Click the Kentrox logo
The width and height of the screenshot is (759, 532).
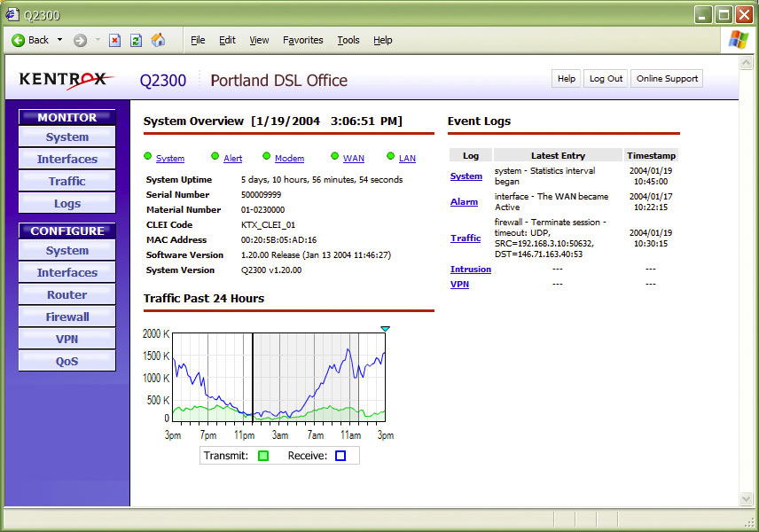coord(67,80)
